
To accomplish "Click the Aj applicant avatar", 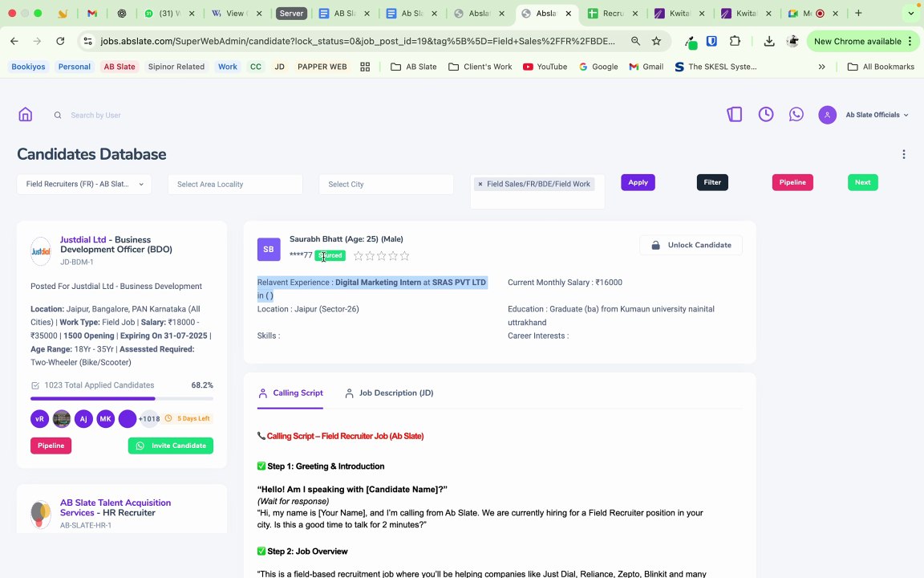I will click(83, 419).
